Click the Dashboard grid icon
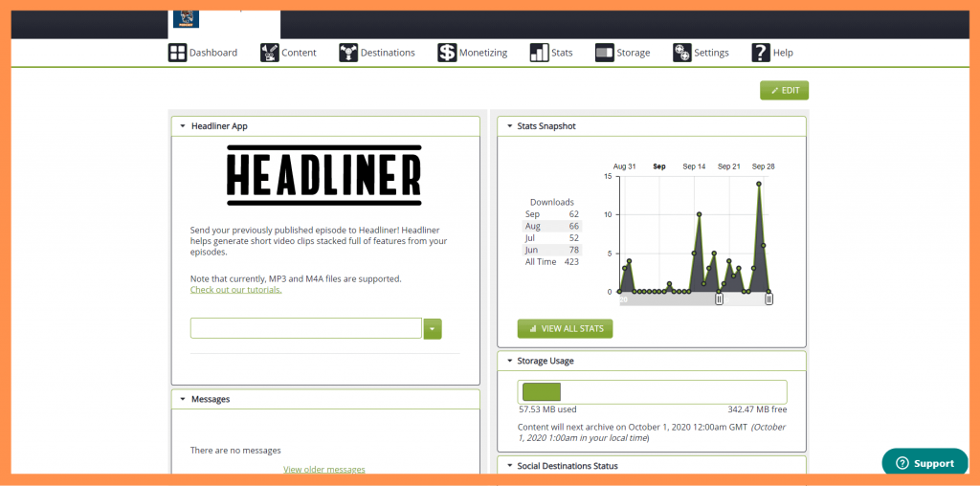The image size is (980, 486). click(177, 53)
